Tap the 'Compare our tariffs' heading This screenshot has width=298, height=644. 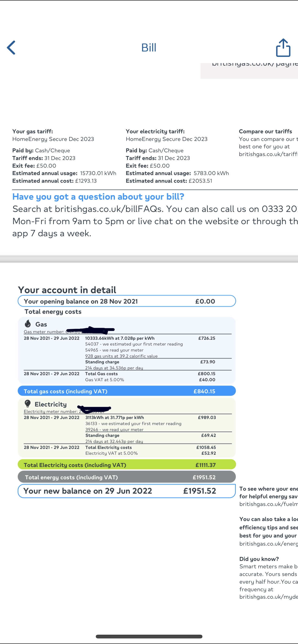point(266,131)
